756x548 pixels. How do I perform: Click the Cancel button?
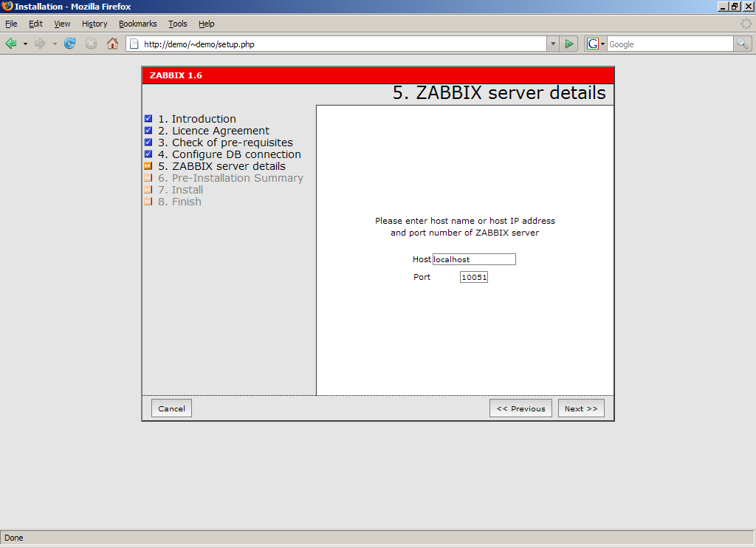pyautogui.click(x=171, y=408)
